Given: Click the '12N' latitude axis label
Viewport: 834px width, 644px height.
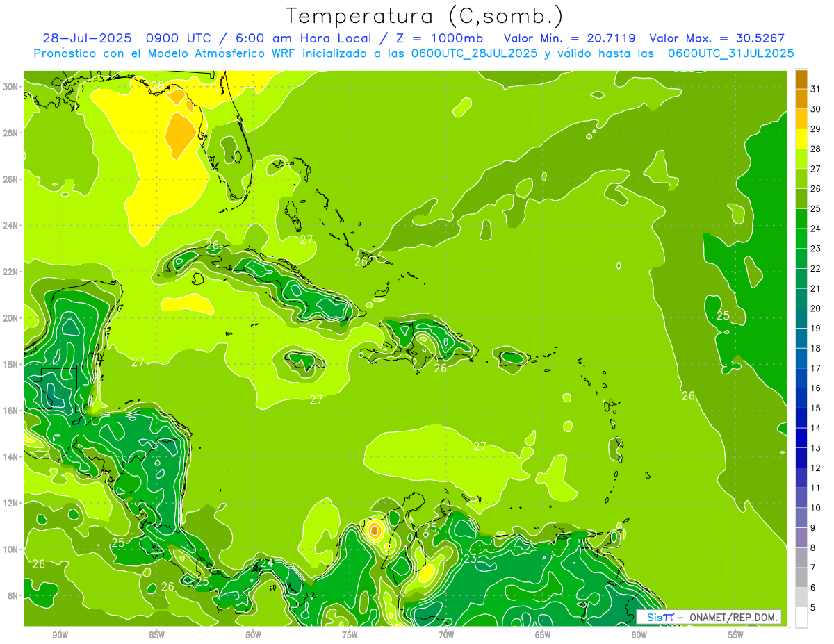Looking at the screenshot, I should pos(12,503).
